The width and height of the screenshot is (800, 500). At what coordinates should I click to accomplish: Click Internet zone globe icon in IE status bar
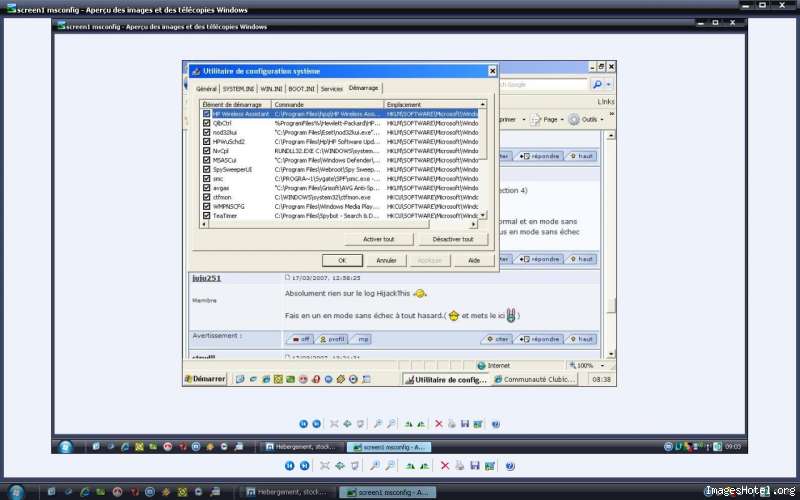(481, 365)
